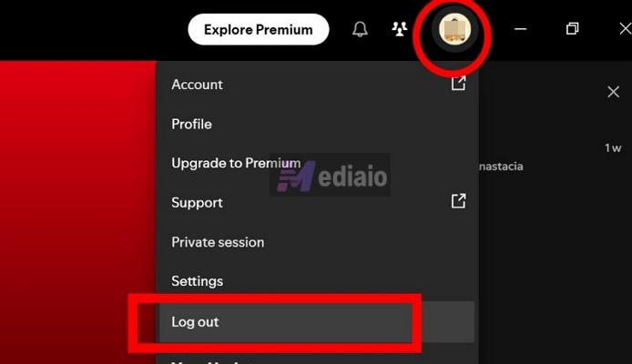Open the notifications bell icon
The image size is (632, 364).
(x=360, y=29)
